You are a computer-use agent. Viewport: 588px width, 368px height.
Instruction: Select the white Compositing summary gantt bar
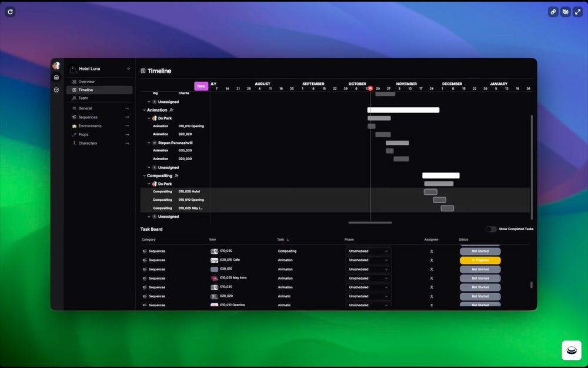pyautogui.click(x=441, y=175)
